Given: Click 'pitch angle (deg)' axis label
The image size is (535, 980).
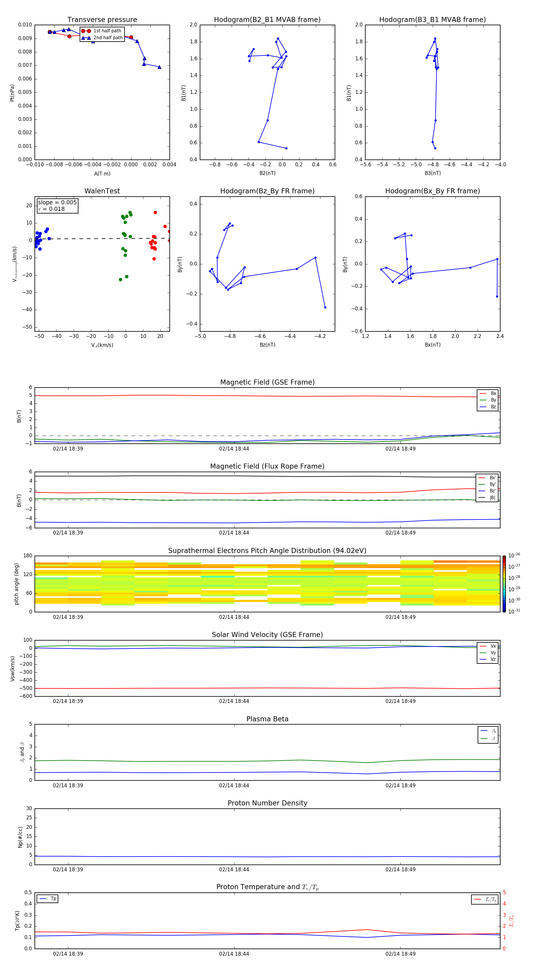Looking at the screenshot, I should click(x=16, y=584).
